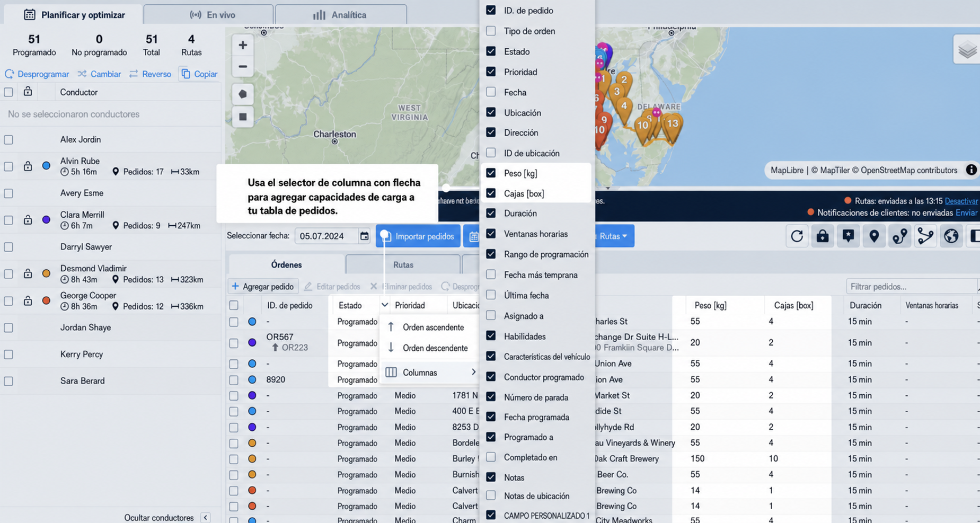Check the Asignado a column option
Screen dimensions: 980x523
tap(491, 315)
